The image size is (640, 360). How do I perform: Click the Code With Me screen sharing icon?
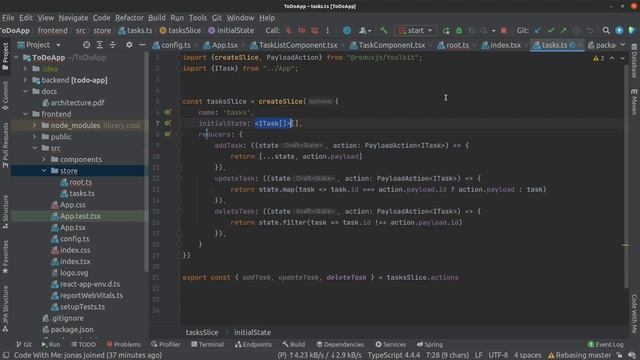[315, 31]
